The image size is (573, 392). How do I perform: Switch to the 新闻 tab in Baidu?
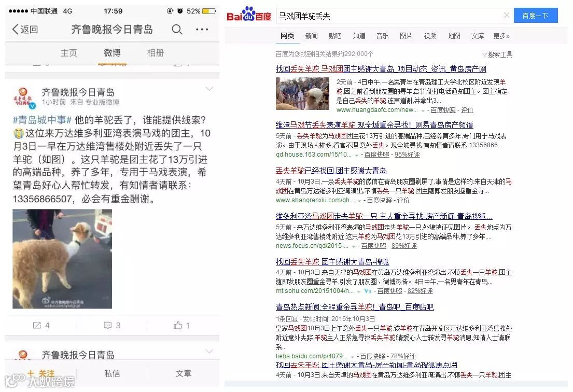point(311,36)
